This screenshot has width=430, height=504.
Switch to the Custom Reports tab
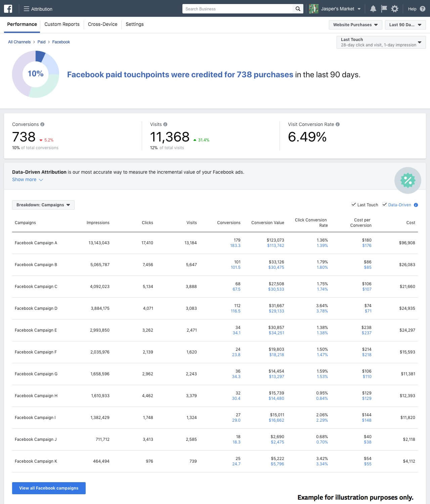[62, 24]
